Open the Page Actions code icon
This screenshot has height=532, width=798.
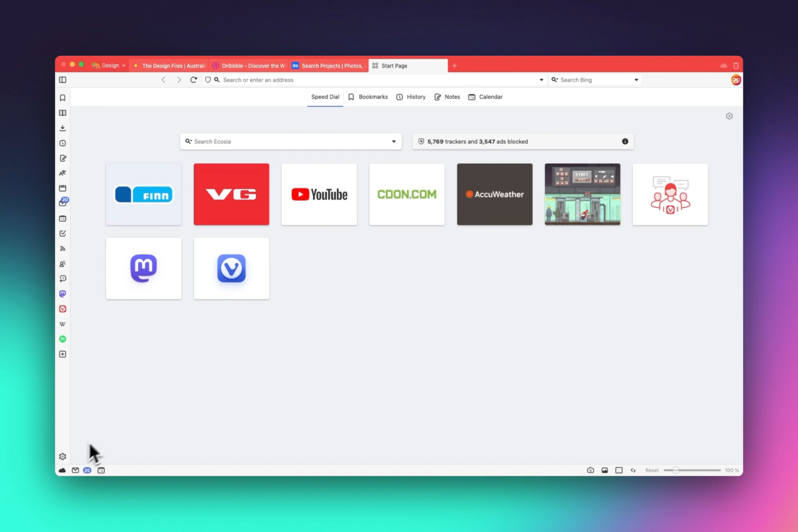633,470
